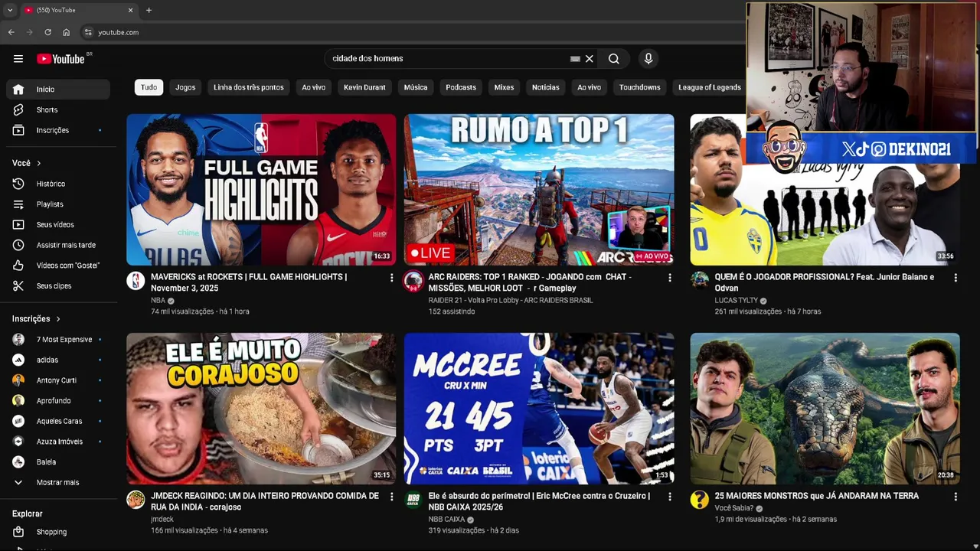Select the Touchdowns filter chip

click(640, 87)
